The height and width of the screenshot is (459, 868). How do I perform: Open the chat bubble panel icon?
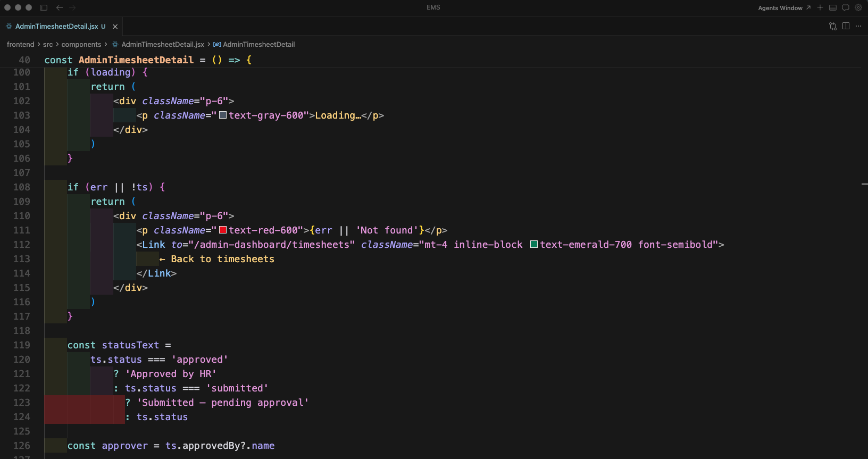(846, 7)
